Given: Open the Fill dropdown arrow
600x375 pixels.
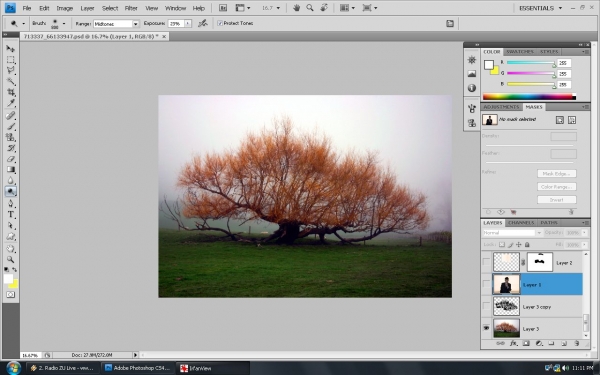Looking at the screenshot, I should tap(584, 245).
